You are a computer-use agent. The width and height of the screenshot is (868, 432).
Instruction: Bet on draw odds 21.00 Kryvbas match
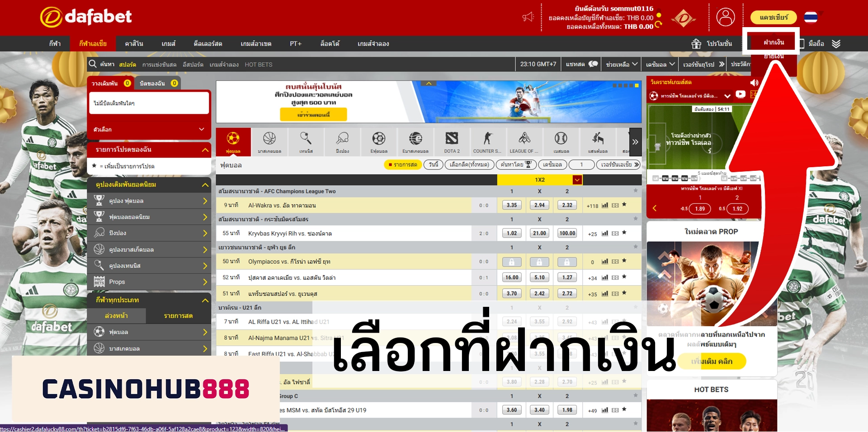coord(539,233)
